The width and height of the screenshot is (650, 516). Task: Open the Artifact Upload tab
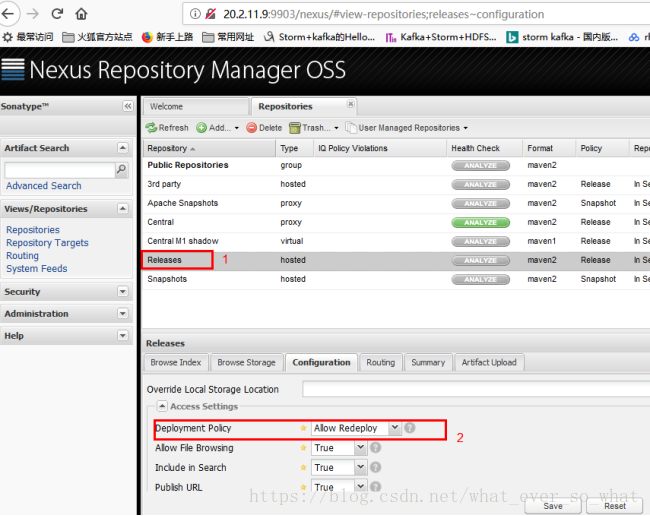click(x=489, y=363)
